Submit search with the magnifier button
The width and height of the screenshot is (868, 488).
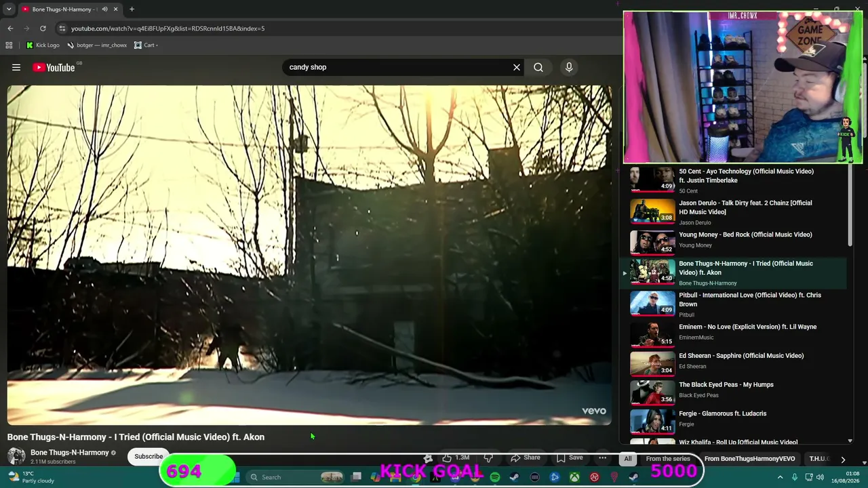click(538, 67)
